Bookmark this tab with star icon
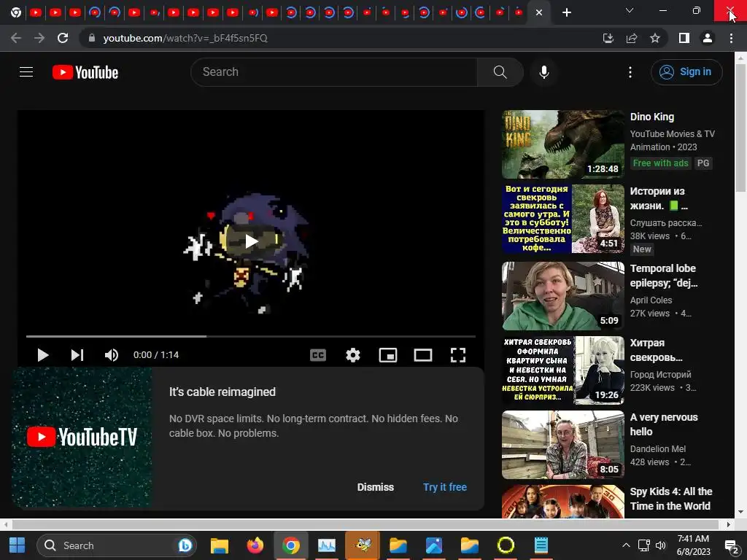This screenshot has width=747, height=560. pos(655,38)
